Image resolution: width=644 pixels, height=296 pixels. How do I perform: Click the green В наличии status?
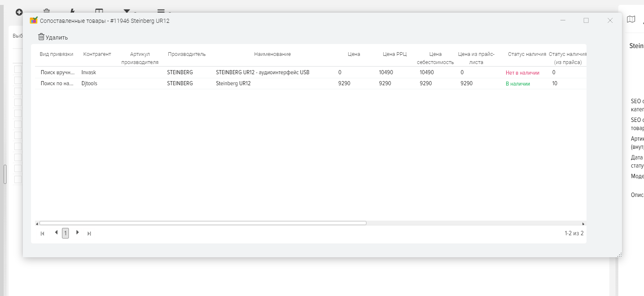[x=518, y=84]
